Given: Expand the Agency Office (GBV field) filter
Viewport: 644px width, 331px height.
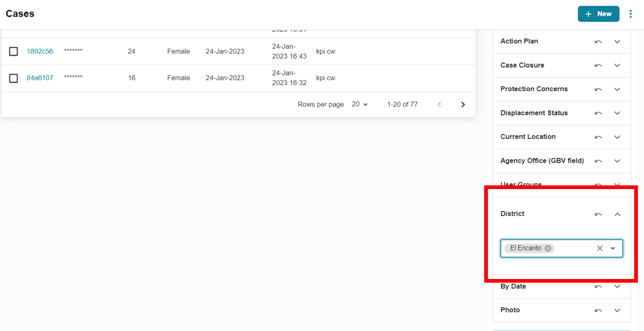Looking at the screenshot, I should [x=617, y=161].
